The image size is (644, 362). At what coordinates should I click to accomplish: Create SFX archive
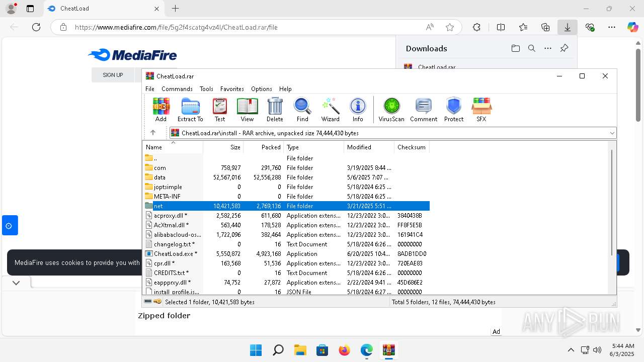pyautogui.click(x=481, y=110)
